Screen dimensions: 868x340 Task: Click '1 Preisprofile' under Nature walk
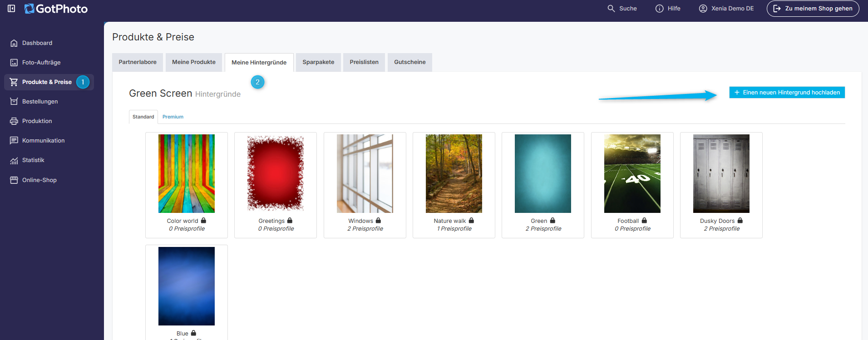click(x=454, y=229)
